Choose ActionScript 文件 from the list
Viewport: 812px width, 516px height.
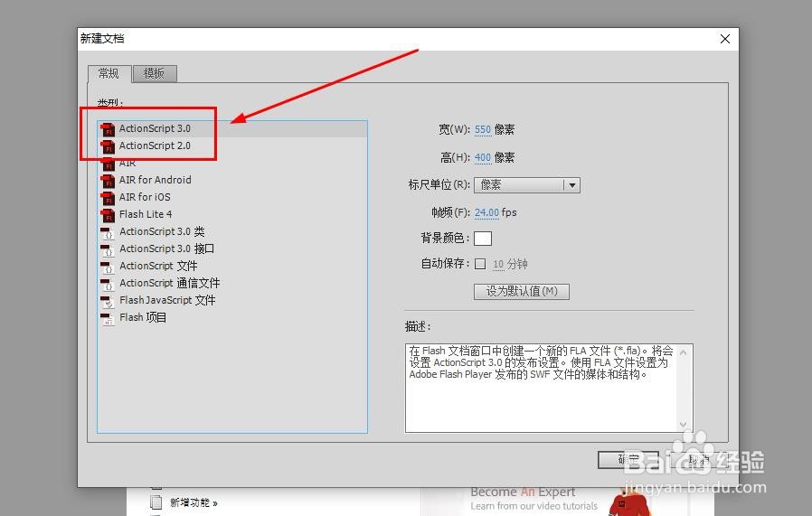(x=232, y=266)
